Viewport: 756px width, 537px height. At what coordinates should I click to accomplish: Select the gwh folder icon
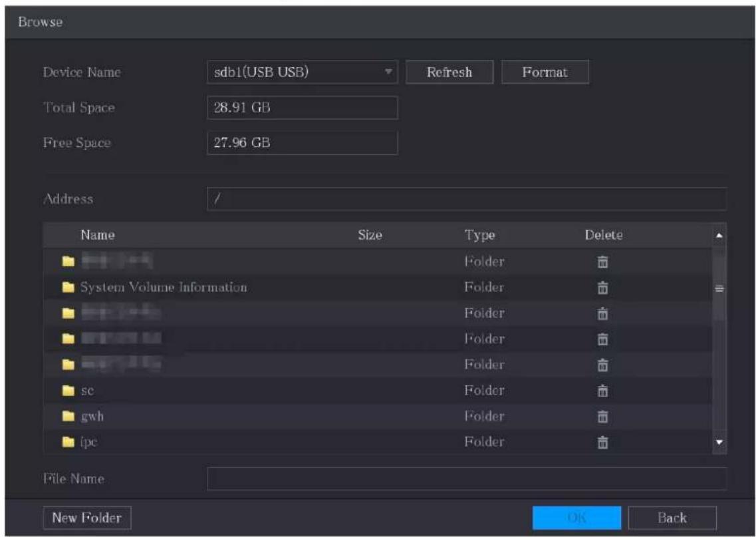(x=68, y=416)
